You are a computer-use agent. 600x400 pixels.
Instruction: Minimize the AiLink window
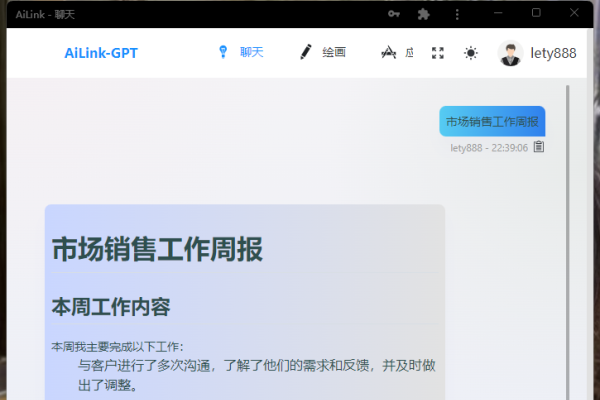498,13
